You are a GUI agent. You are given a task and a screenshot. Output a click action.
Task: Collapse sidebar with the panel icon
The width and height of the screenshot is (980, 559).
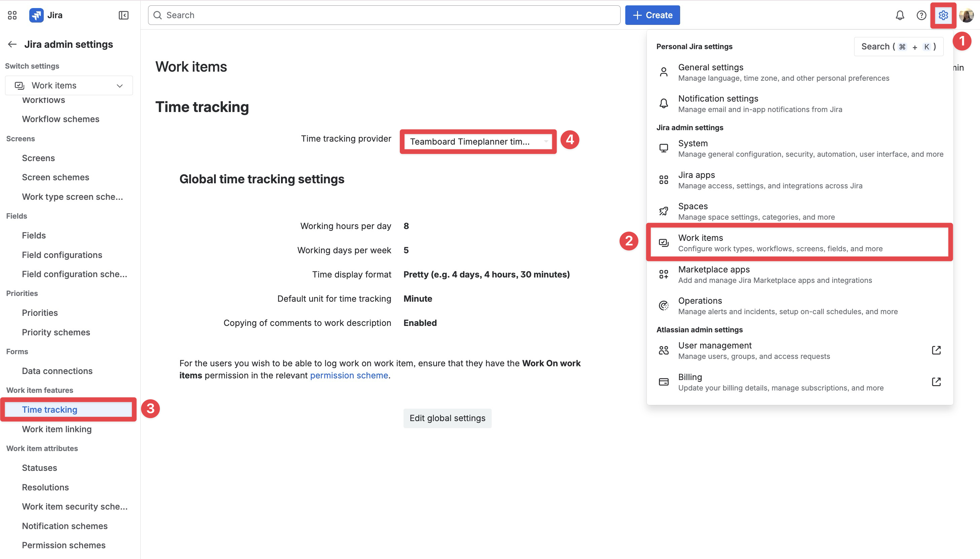[x=123, y=15]
